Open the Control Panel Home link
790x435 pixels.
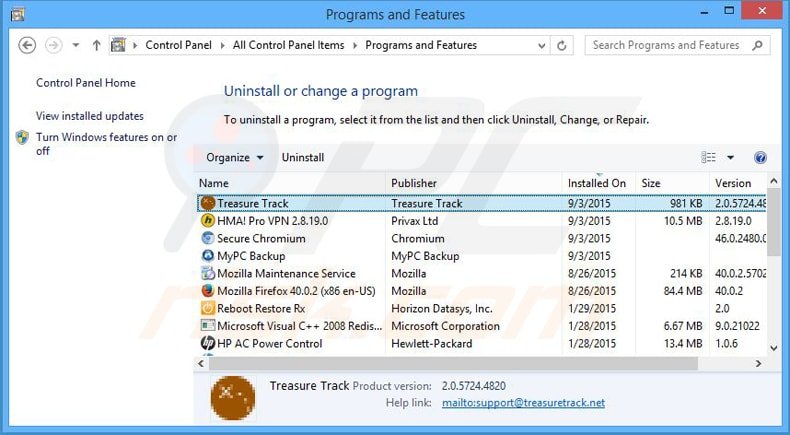click(x=86, y=83)
